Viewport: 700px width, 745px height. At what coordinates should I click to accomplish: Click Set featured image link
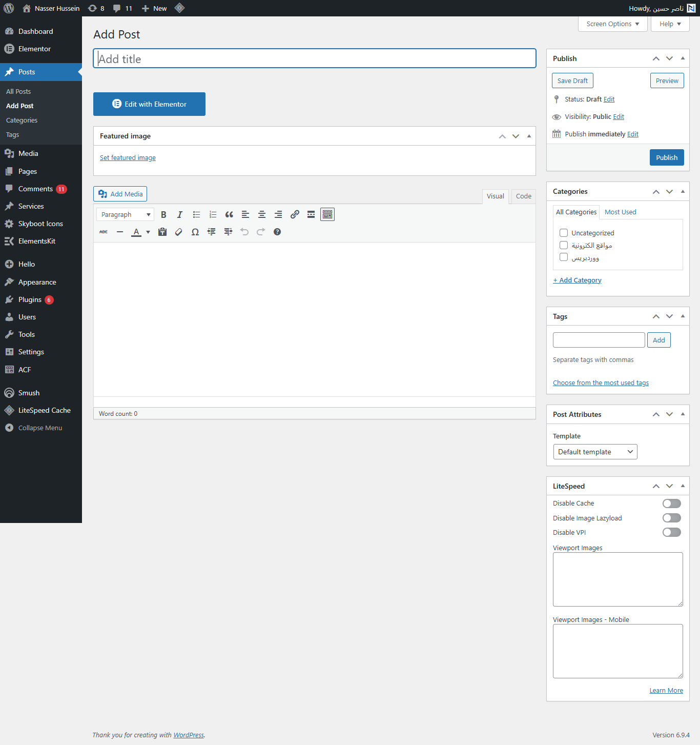click(x=128, y=158)
